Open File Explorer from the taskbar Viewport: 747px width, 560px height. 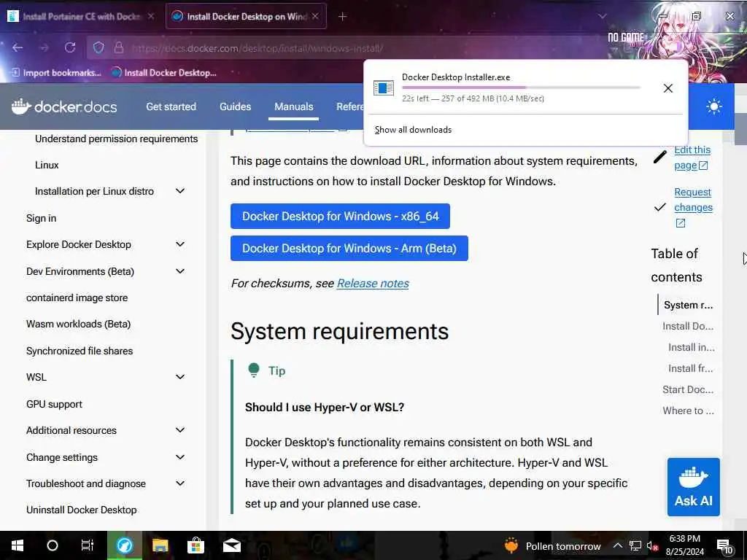(x=160, y=545)
